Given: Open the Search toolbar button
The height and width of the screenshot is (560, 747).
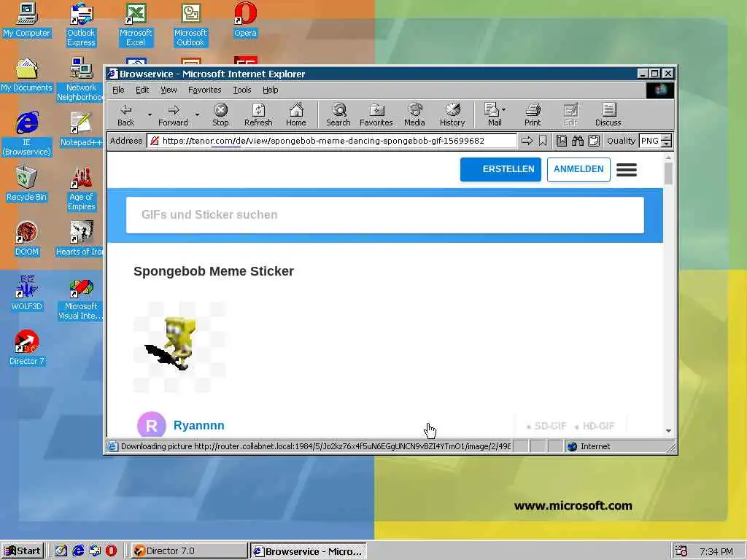Looking at the screenshot, I should tap(338, 114).
